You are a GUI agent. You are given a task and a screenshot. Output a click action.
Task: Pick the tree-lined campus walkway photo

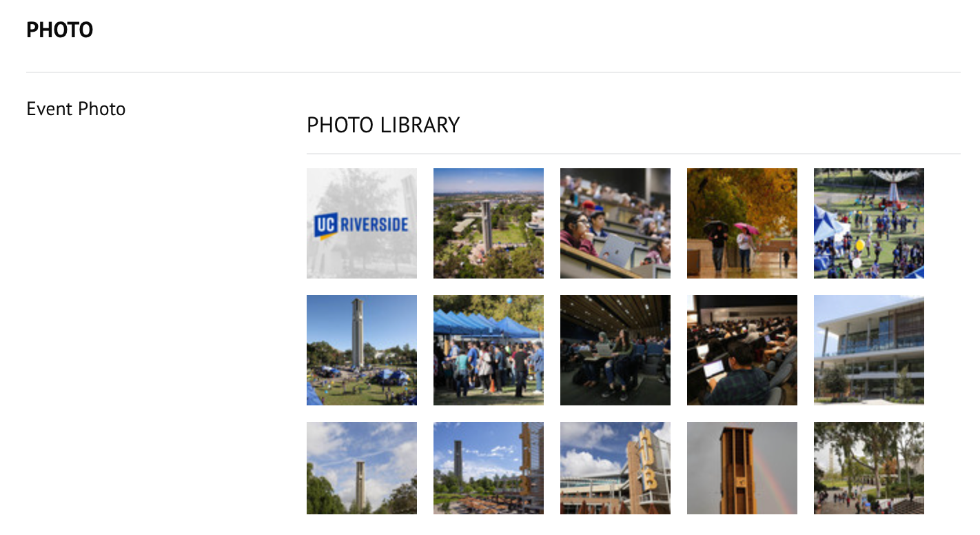[869, 468]
